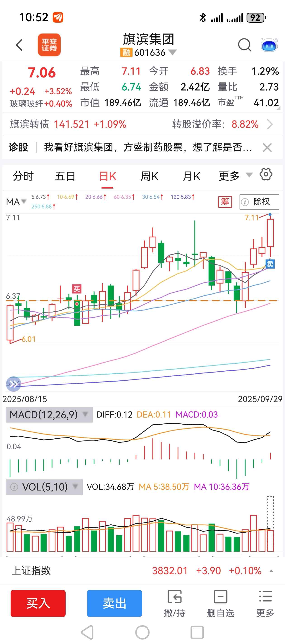Screen dimensions: 285x644
Task: Tap the double-arrow expand chart button
Action: click(14, 384)
